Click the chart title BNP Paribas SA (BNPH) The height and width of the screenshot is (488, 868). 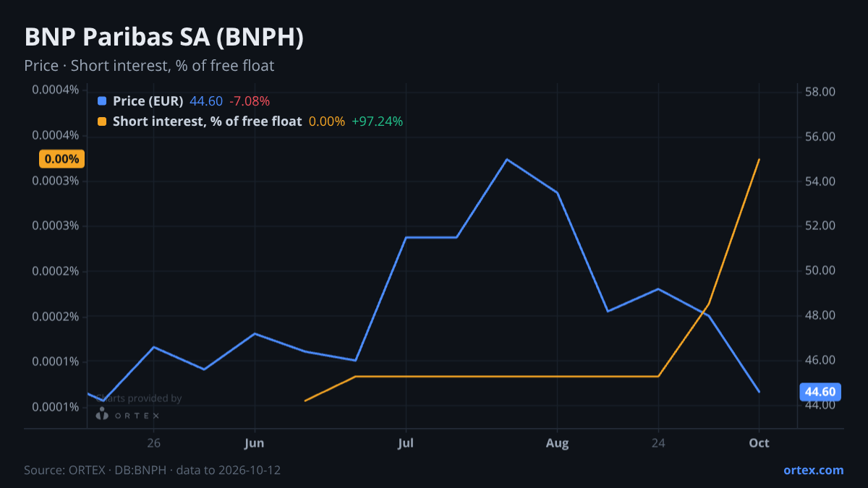(163, 38)
